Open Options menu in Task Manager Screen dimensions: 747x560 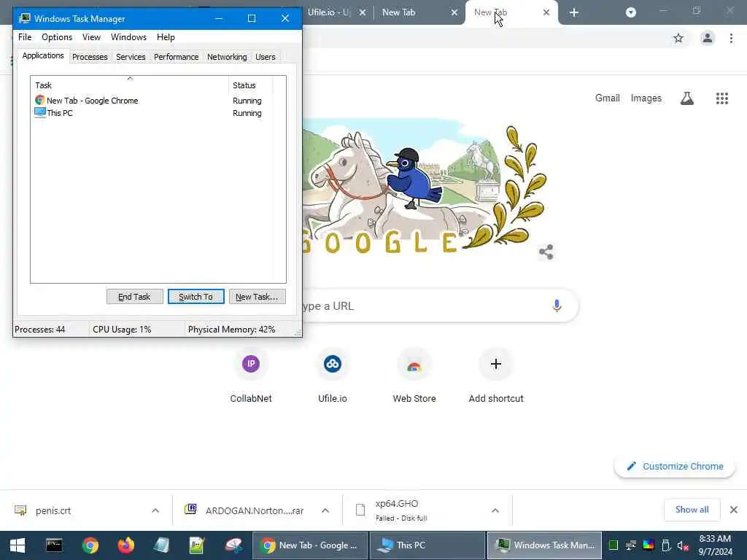click(57, 37)
